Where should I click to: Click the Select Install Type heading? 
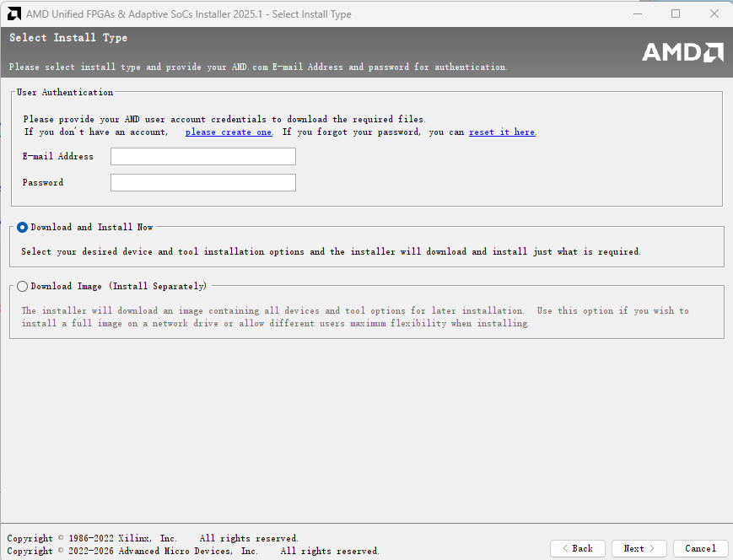click(x=68, y=38)
